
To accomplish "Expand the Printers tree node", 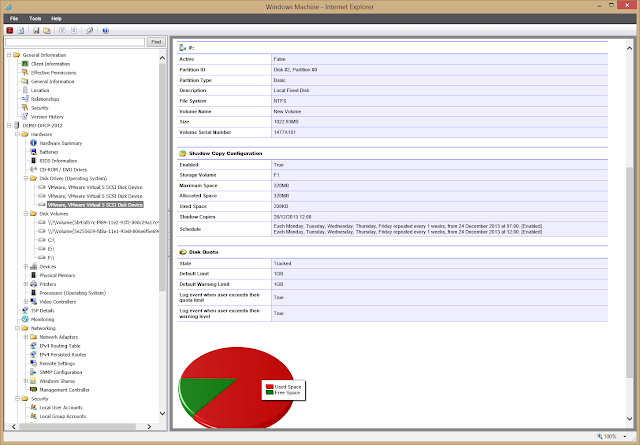I will coord(26,284).
